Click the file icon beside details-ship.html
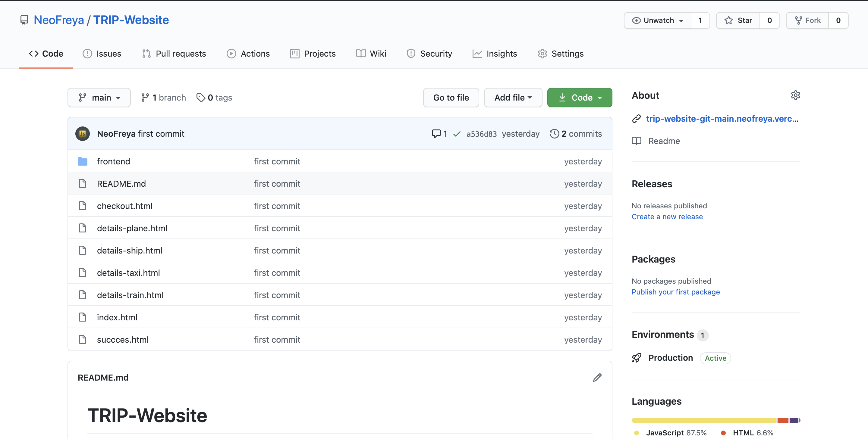This screenshot has height=439, width=868. [x=83, y=250]
